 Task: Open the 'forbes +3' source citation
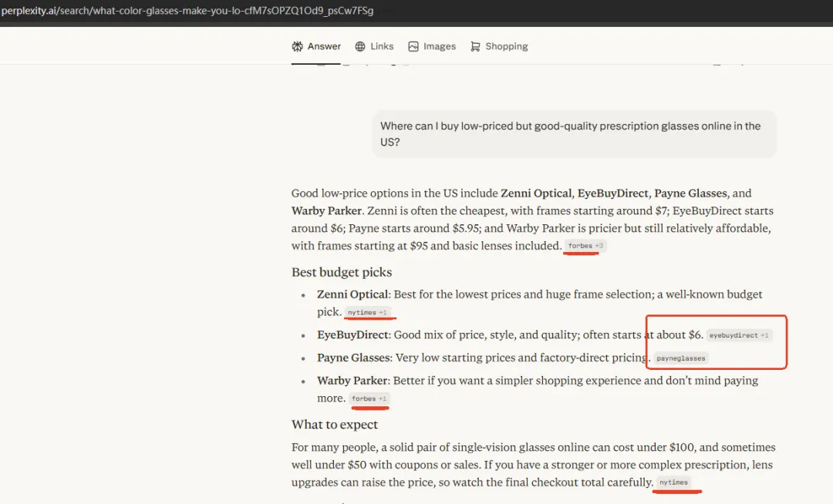click(x=585, y=246)
